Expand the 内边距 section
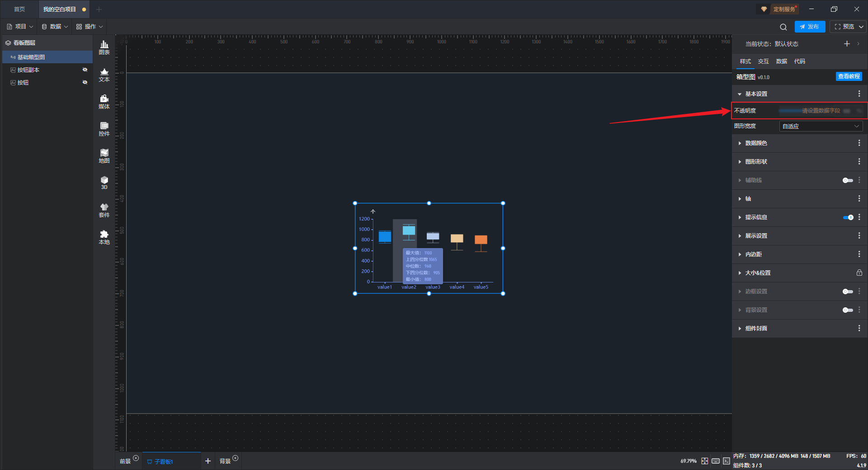This screenshot has width=868, height=470. (x=740, y=254)
